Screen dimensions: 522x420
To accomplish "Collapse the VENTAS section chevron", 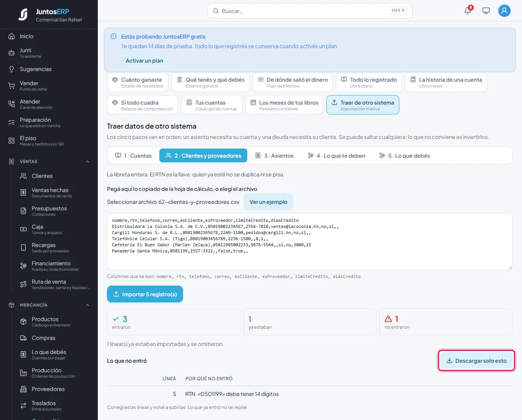I will click(x=88, y=162).
